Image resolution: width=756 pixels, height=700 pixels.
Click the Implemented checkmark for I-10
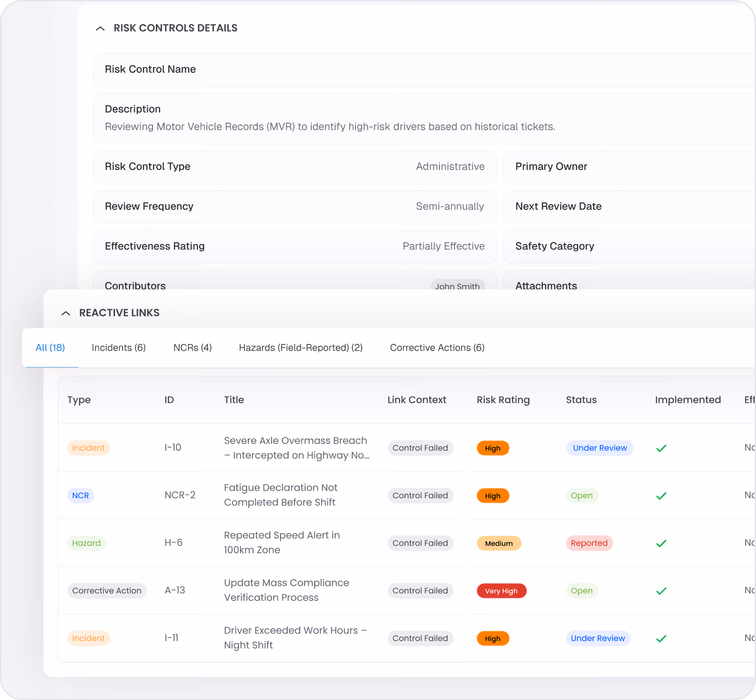pos(661,448)
